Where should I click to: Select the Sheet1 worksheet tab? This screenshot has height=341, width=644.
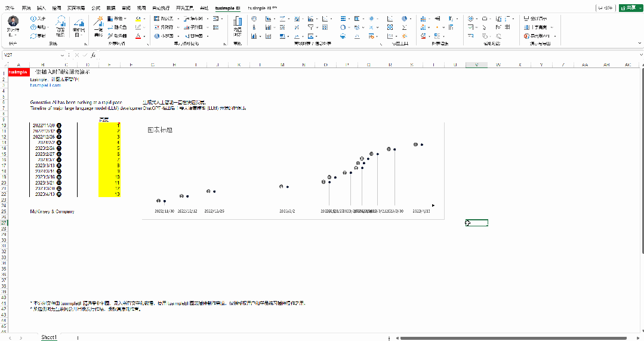click(49, 337)
